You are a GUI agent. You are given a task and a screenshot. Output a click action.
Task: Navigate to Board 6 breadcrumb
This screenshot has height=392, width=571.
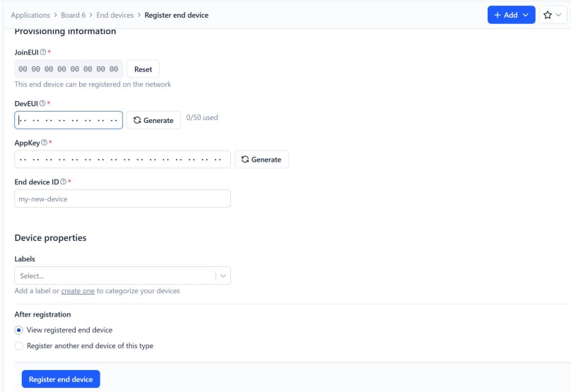73,15
